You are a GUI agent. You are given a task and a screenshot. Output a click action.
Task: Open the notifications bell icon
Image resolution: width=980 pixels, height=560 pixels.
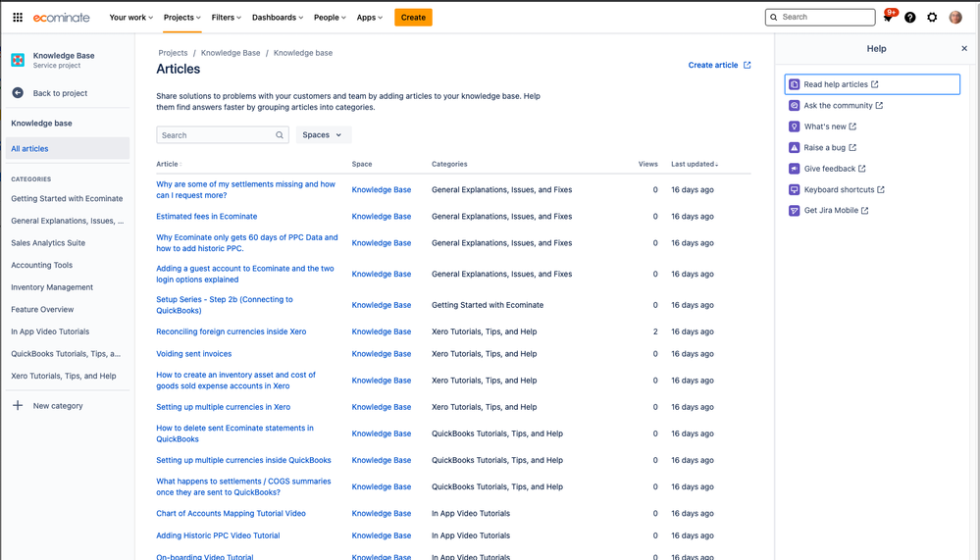[x=888, y=18]
